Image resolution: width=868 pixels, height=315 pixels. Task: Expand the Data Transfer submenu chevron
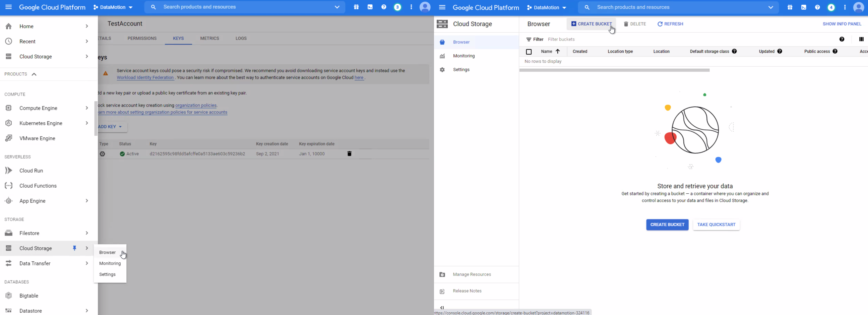[86, 263]
